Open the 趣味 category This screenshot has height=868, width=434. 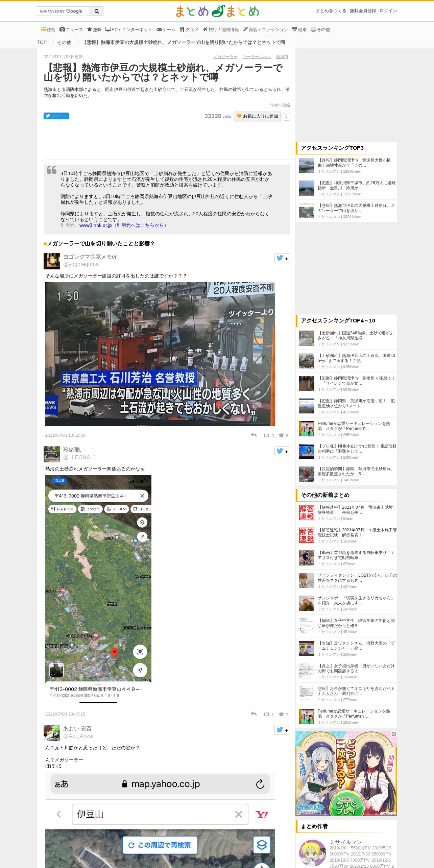pos(94,29)
